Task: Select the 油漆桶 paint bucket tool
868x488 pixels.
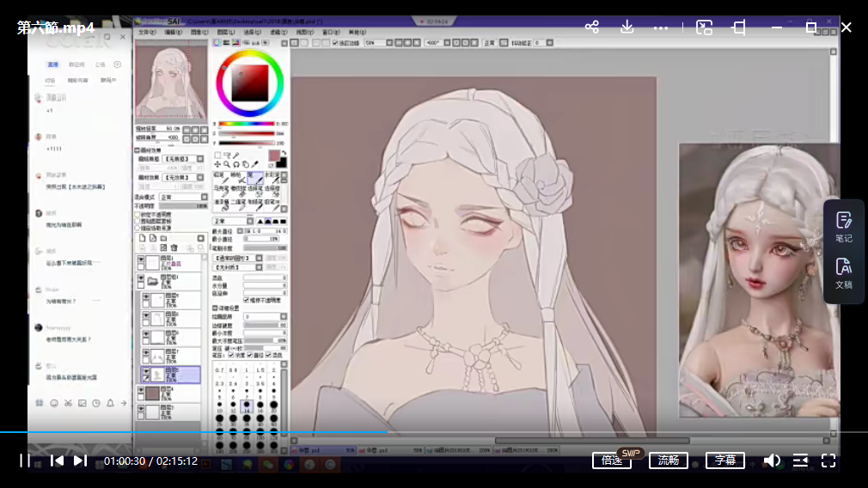Action: point(222,205)
